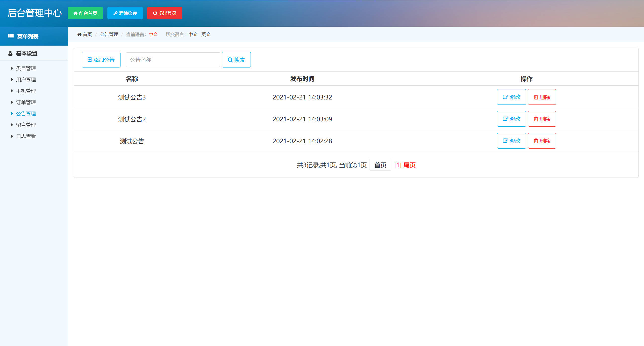Select the wrench icon to clear cache
644x346 pixels.
click(x=116, y=13)
